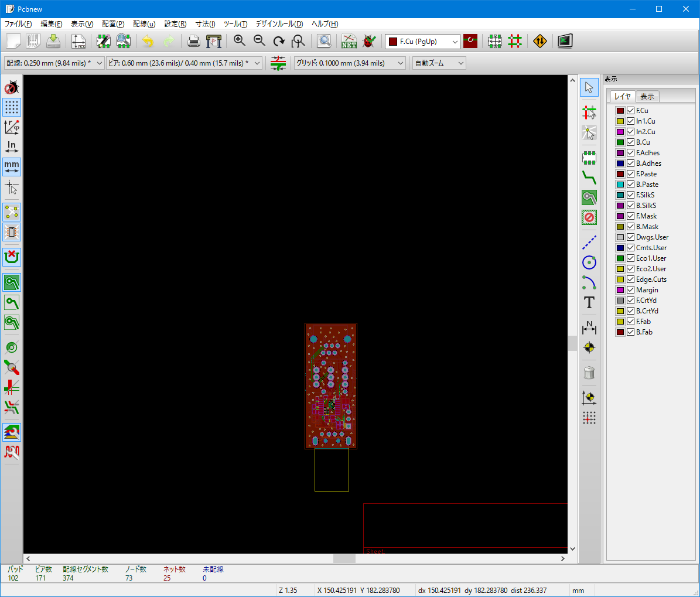700x597 pixels.
Task: Click the vertical scrollbar down arrow
Action: pos(572,549)
